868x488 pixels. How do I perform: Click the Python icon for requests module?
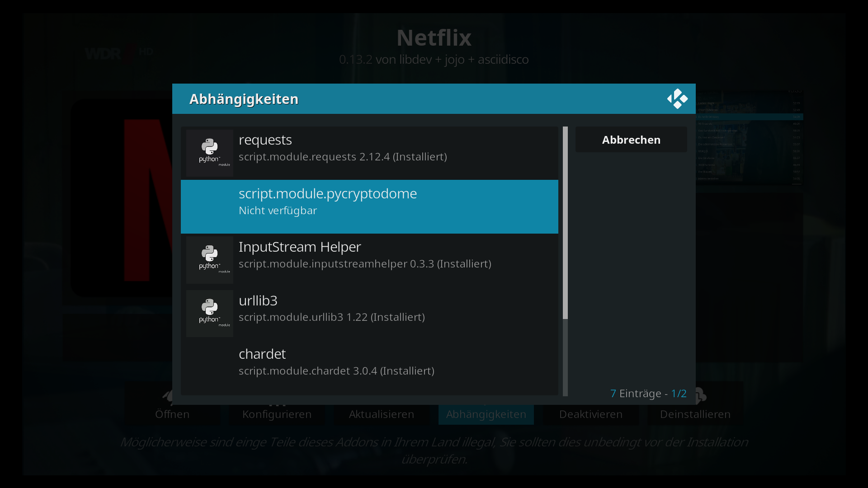210,153
